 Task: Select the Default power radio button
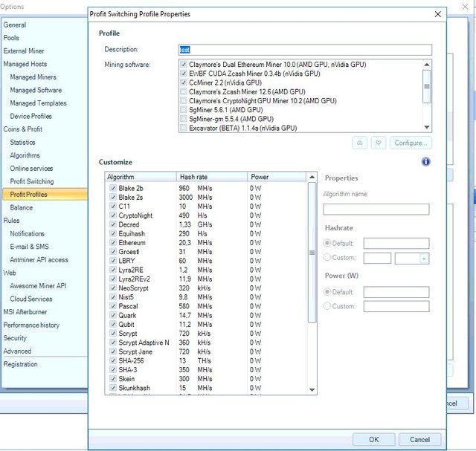[327, 292]
